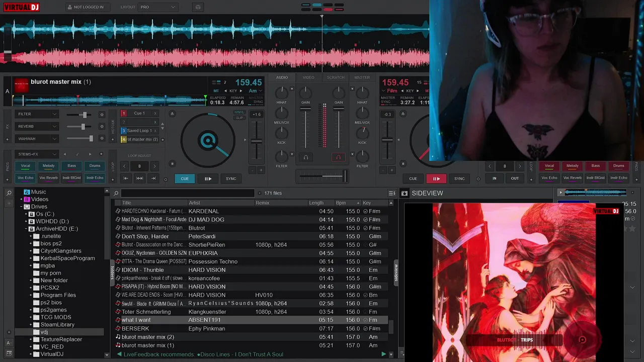Open the PRO layout dropdown
This screenshot has height=362, width=644.
click(158, 7)
